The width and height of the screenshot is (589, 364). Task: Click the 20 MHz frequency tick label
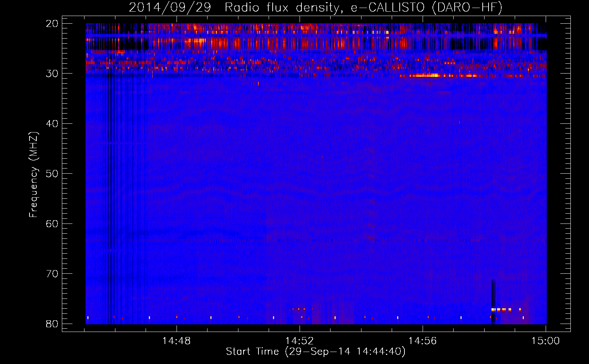pyautogui.click(x=52, y=24)
